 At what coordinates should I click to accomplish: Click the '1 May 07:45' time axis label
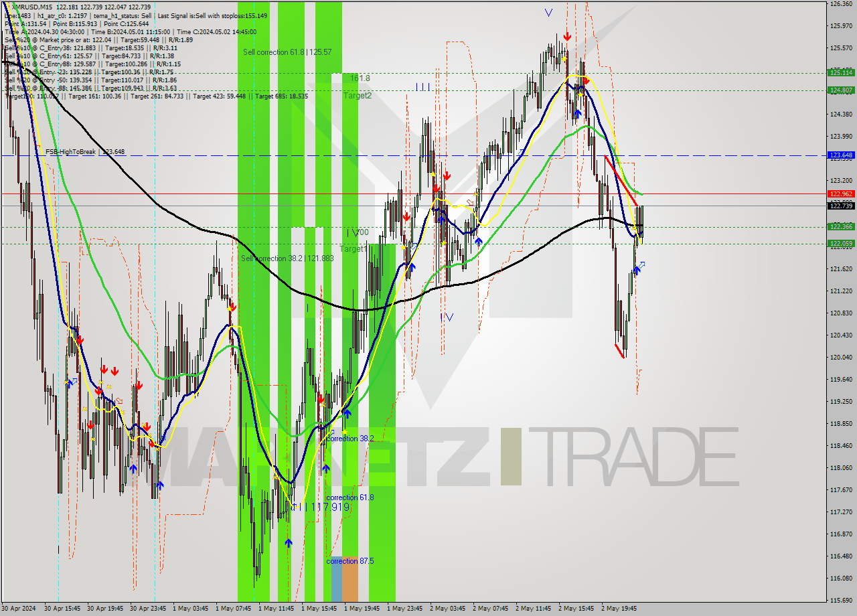click(232, 609)
